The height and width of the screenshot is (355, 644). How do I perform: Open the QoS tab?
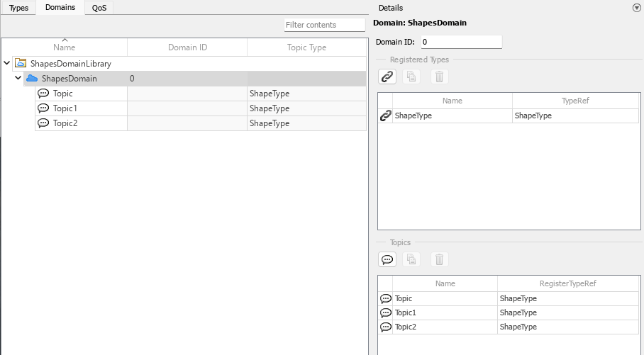tap(99, 8)
